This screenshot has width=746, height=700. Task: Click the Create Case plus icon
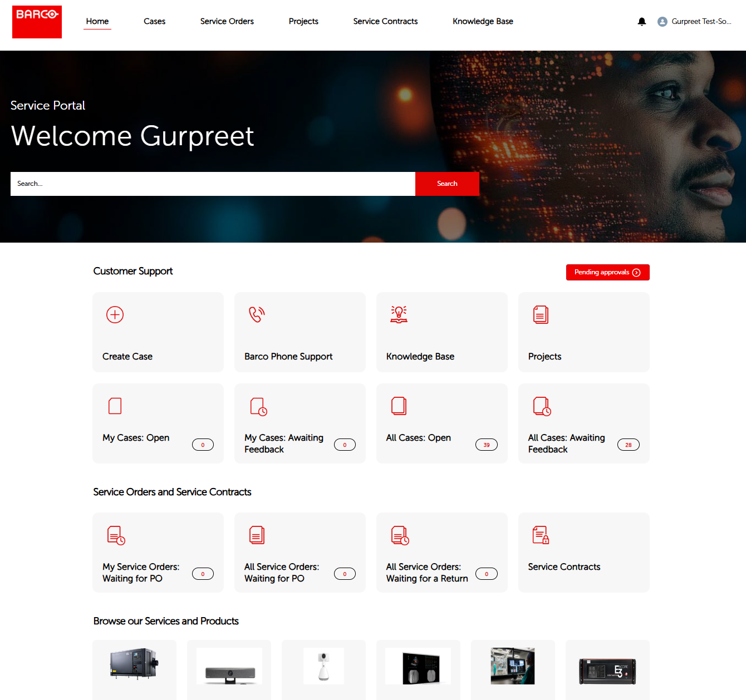coord(115,315)
